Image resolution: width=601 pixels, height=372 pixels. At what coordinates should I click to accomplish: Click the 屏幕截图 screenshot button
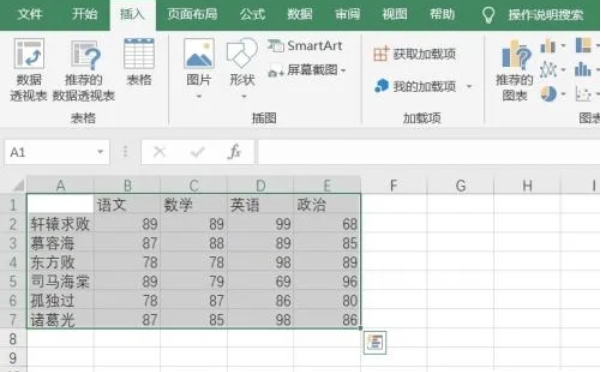pos(303,70)
